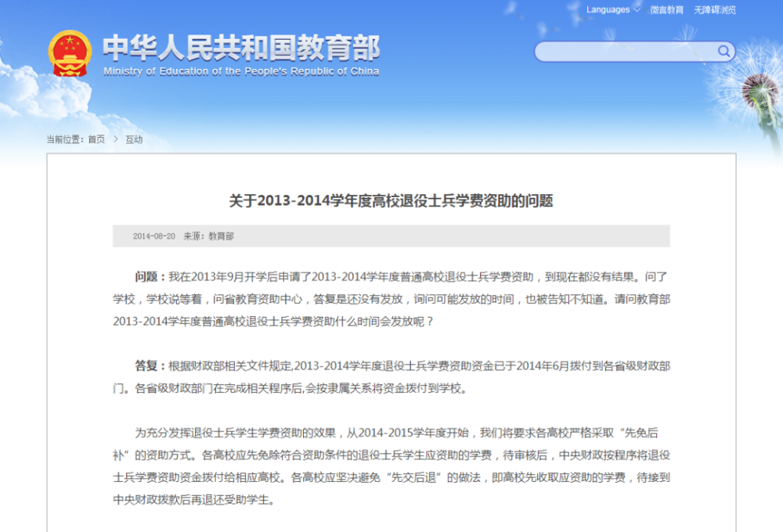Click the search magnifier icon
Screen dimensions: 783x532
(723, 51)
